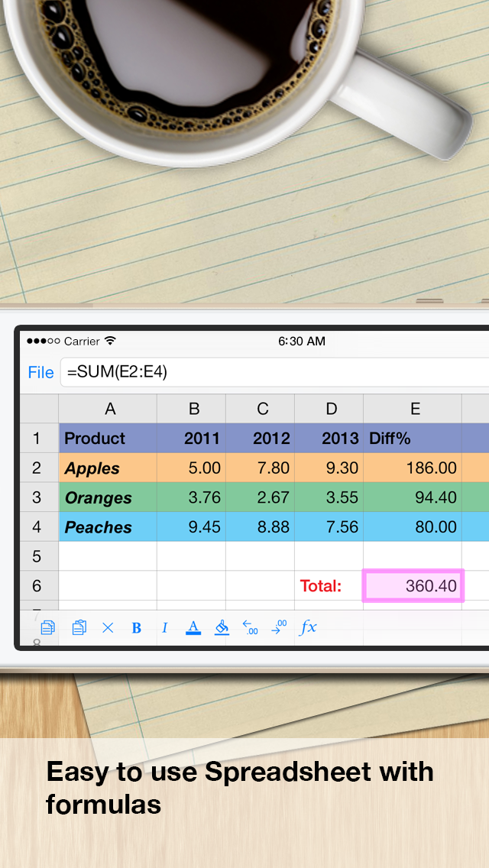Open the File menu
The height and width of the screenshot is (868, 489).
[x=41, y=373]
